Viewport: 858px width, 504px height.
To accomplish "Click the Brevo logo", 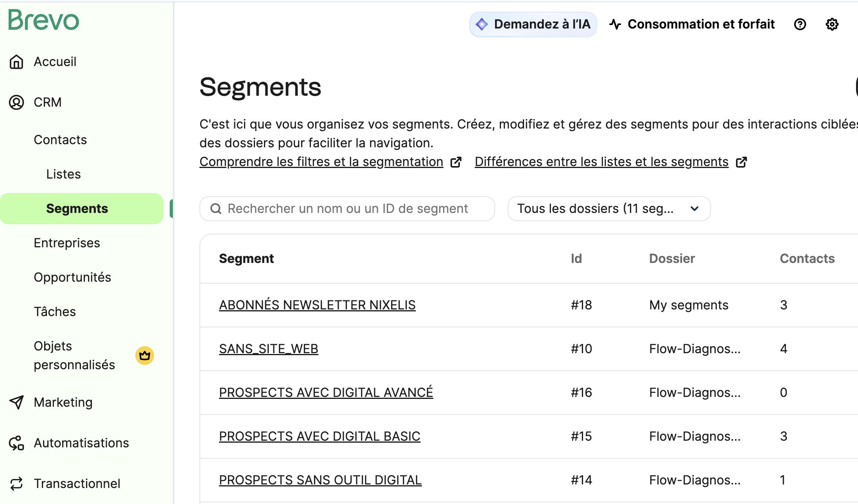I will point(43,20).
